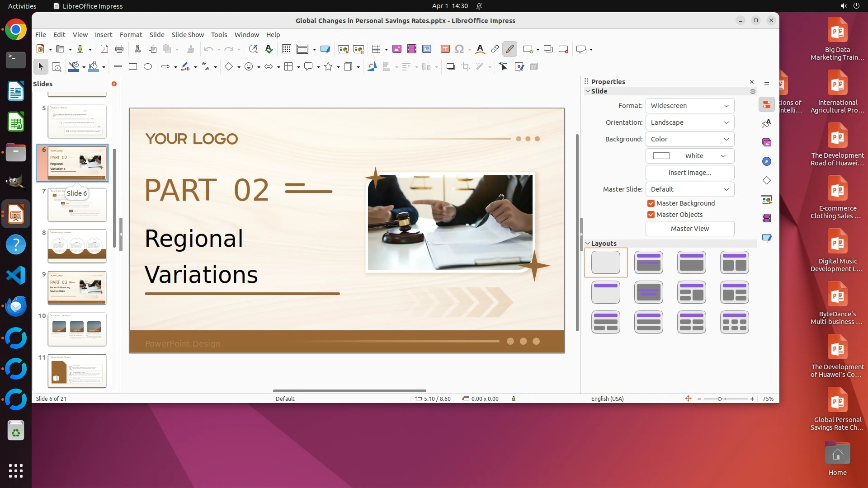Select the Rectangle drawing tool
The image size is (868, 488).
[x=132, y=67]
